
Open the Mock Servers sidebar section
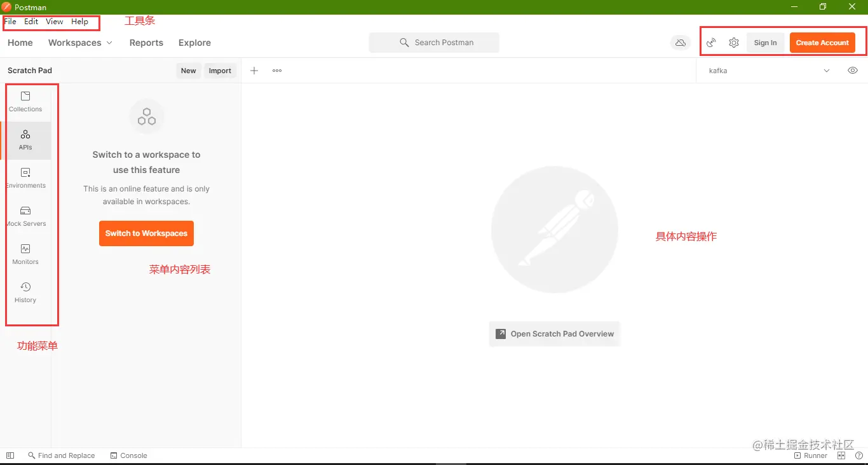pyautogui.click(x=25, y=217)
